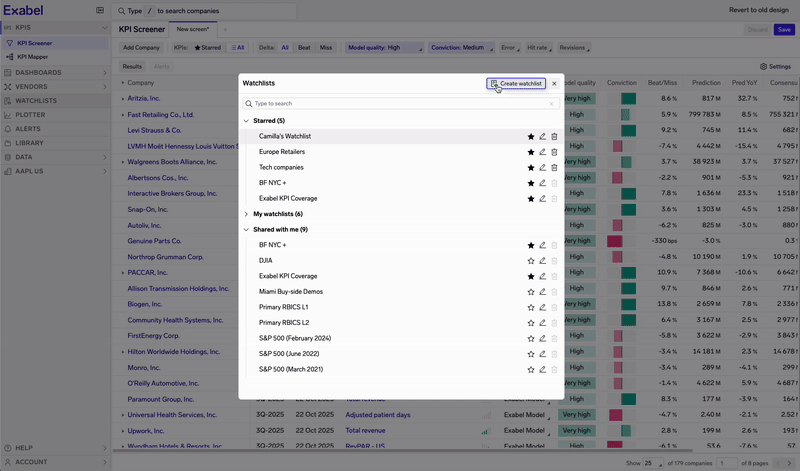
Task: Close the Watchlists dialog
Action: 554,83
